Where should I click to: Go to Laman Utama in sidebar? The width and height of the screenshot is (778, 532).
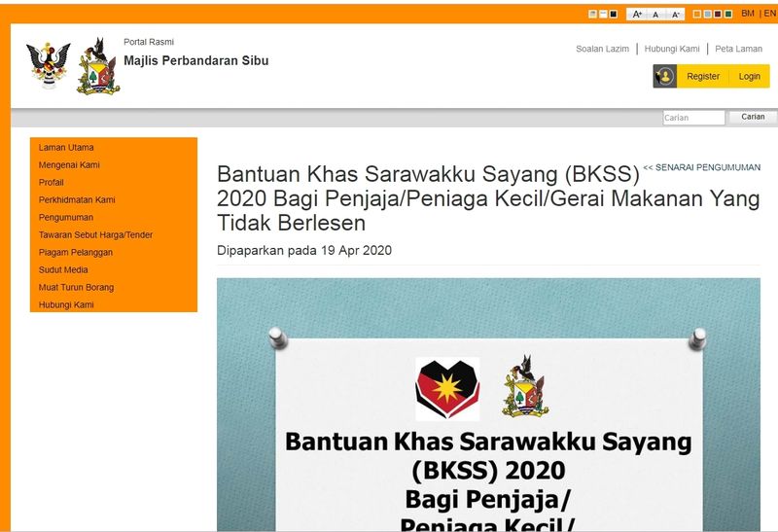coord(66,148)
